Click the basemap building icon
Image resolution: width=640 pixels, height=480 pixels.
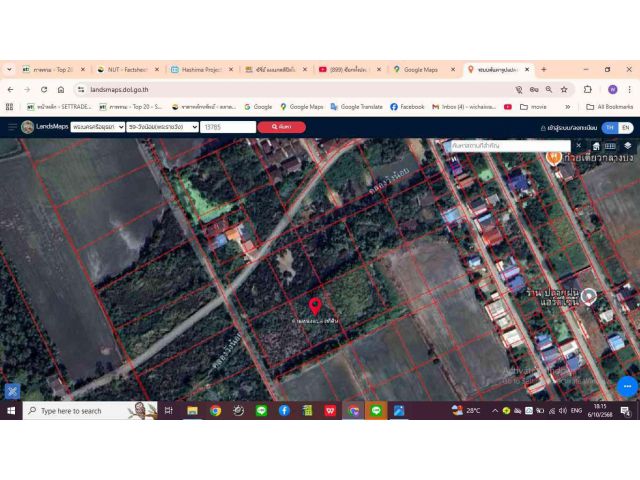tap(594, 146)
